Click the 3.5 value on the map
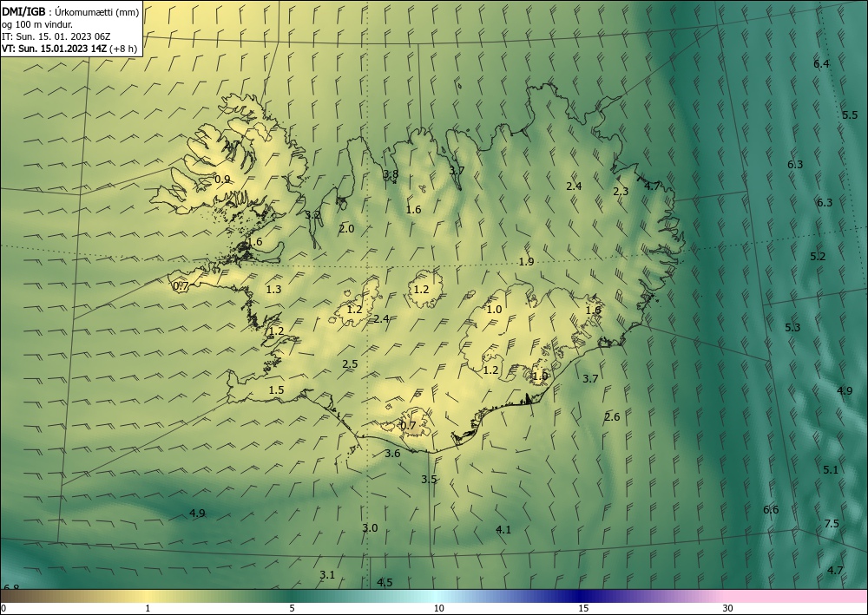Viewport: 868px width, 615px height. tap(429, 479)
